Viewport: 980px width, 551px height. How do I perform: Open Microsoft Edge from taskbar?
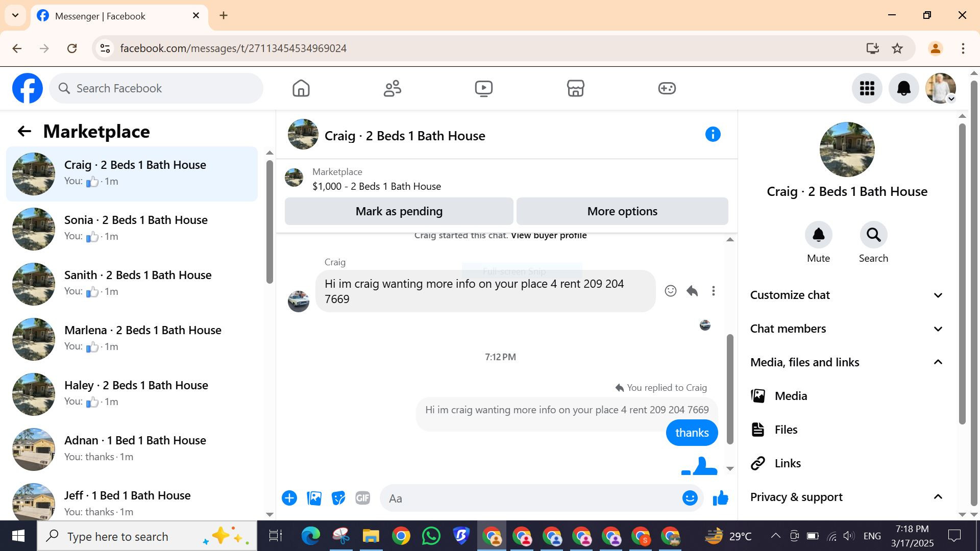[x=310, y=536]
